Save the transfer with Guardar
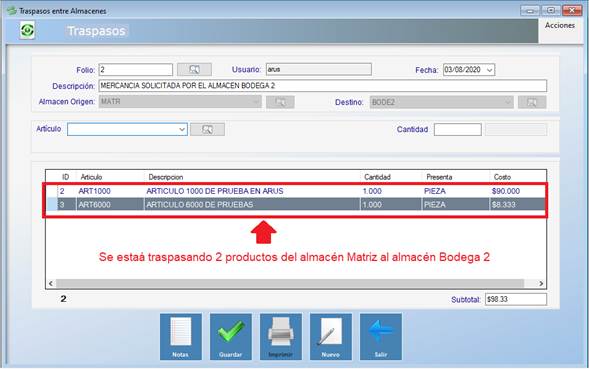 (231, 337)
